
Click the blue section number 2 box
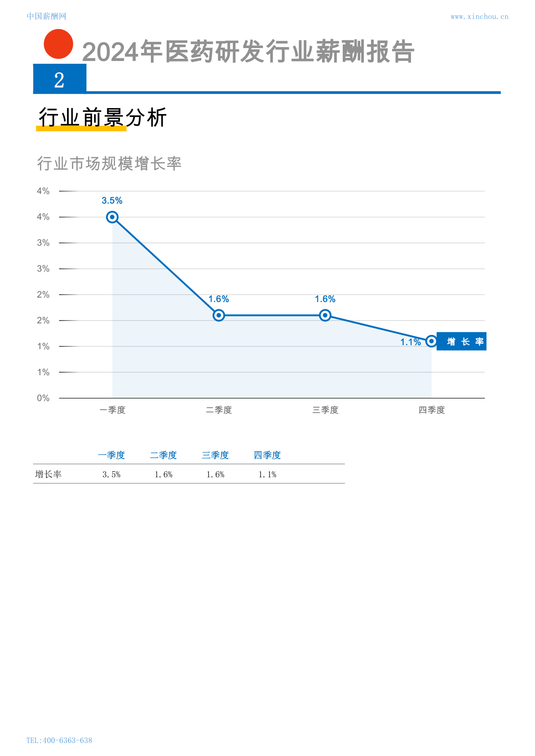(x=60, y=79)
